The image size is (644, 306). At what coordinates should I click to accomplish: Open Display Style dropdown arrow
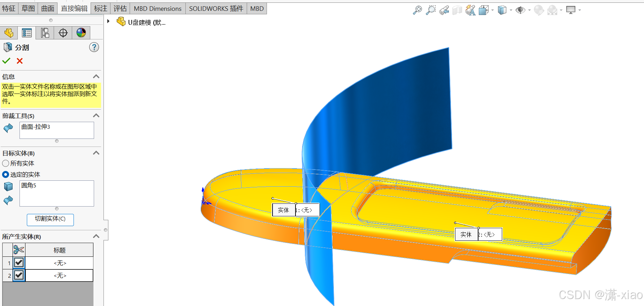(x=511, y=10)
